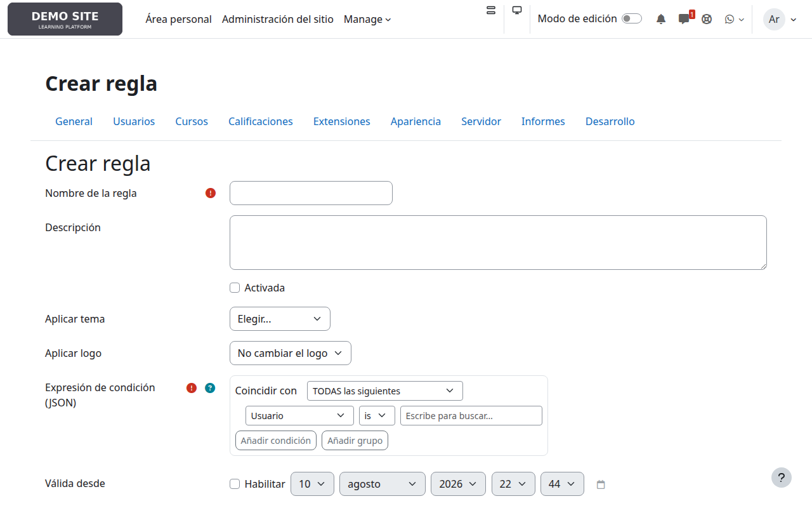Open the Apariencia tab

tap(416, 121)
